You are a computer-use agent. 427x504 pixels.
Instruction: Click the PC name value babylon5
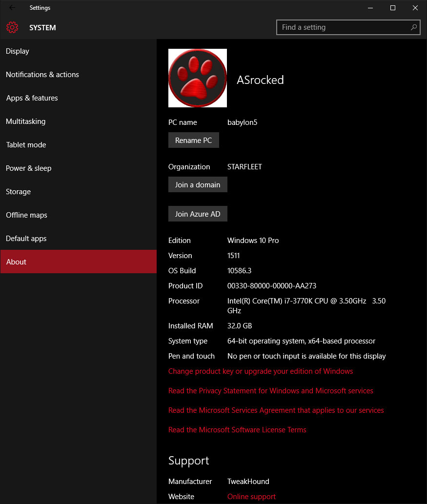coord(242,122)
